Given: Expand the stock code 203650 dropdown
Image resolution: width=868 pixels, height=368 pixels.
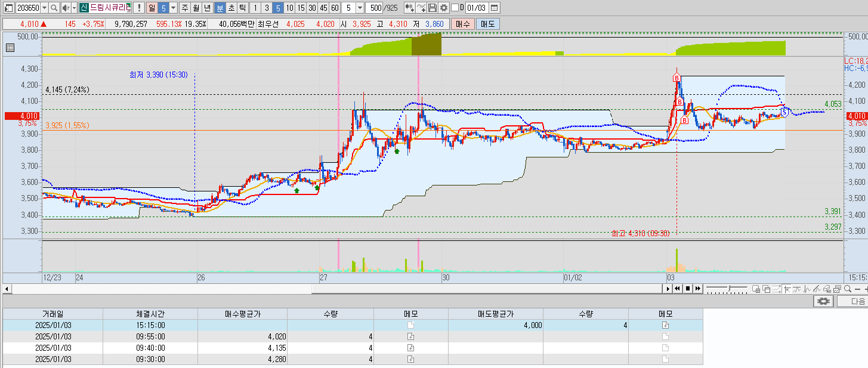Looking at the screenshot, I should (44, 8).
